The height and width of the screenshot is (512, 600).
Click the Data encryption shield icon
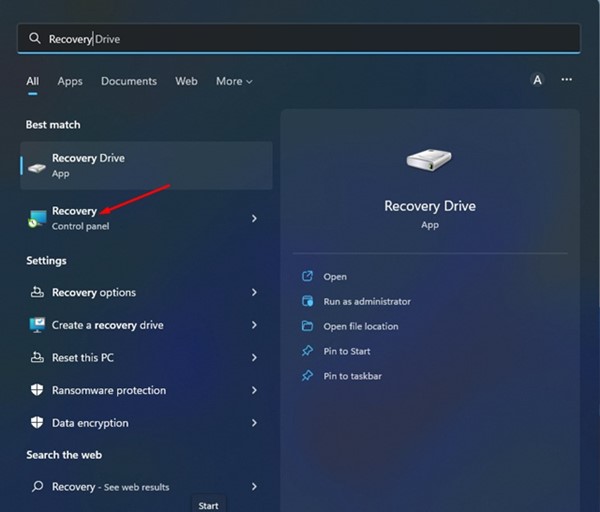[x=37, y=423]
